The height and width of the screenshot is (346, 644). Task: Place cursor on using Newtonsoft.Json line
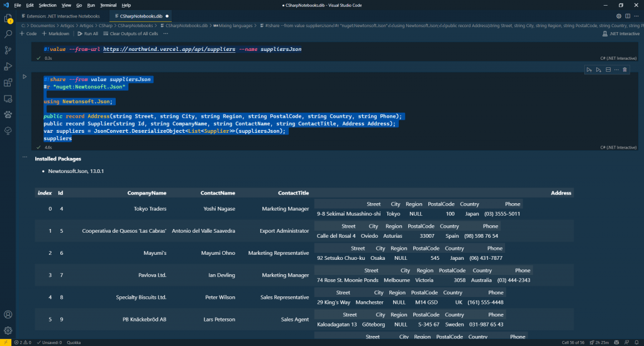click(78, 101)
